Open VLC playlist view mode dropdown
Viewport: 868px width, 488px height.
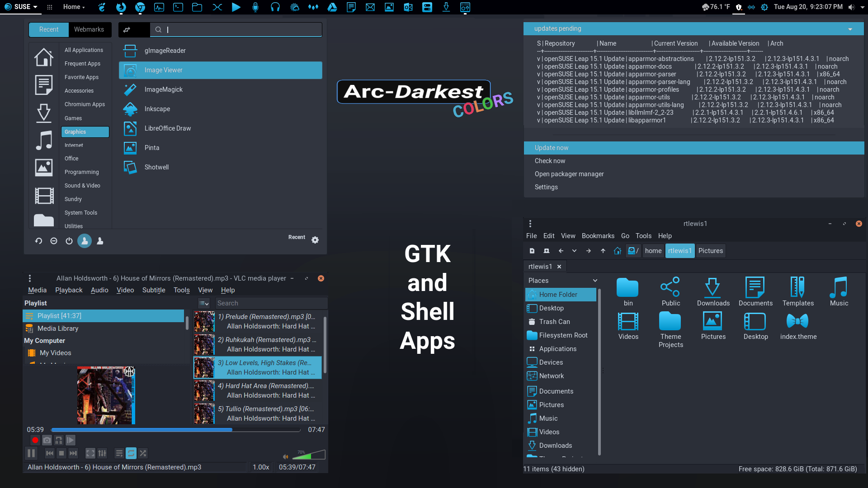click(204, 304)
